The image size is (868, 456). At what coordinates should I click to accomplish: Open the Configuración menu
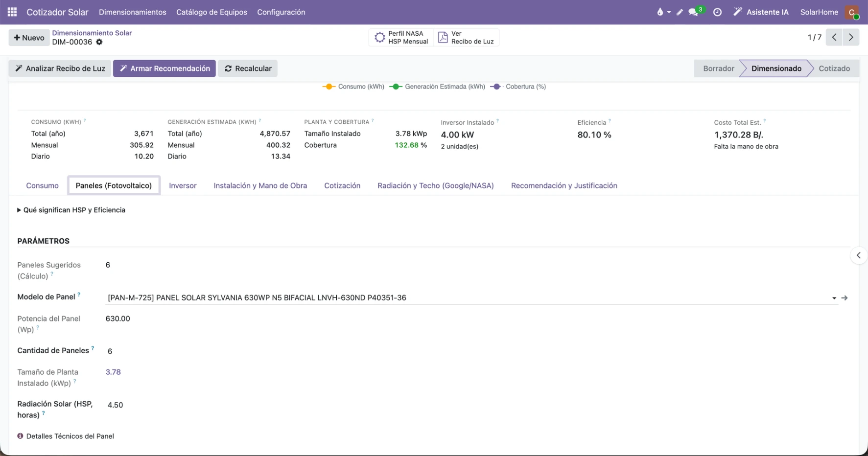click(281, 12)
